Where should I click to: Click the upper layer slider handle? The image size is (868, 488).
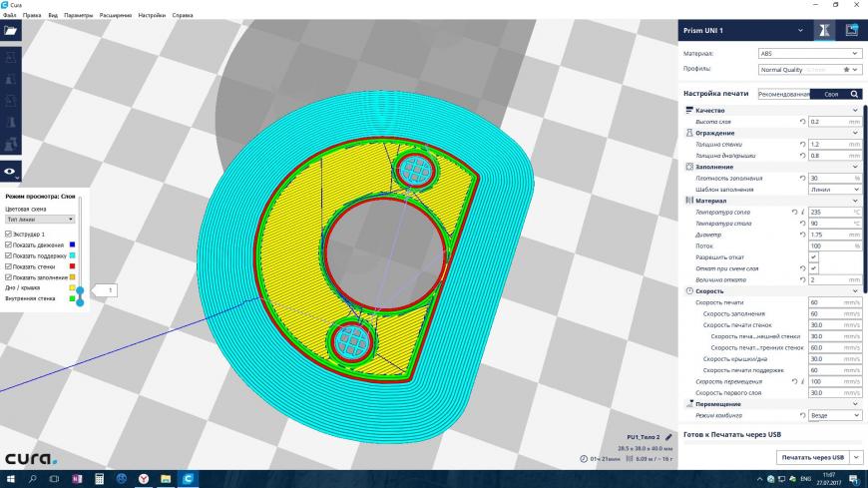80,290
